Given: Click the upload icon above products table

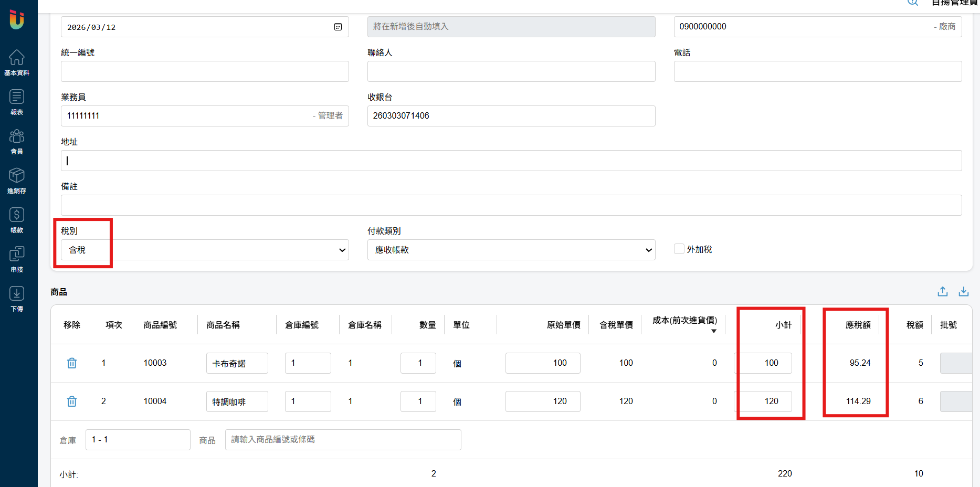Looking at the screenshot, I should [x=943, y=292].
